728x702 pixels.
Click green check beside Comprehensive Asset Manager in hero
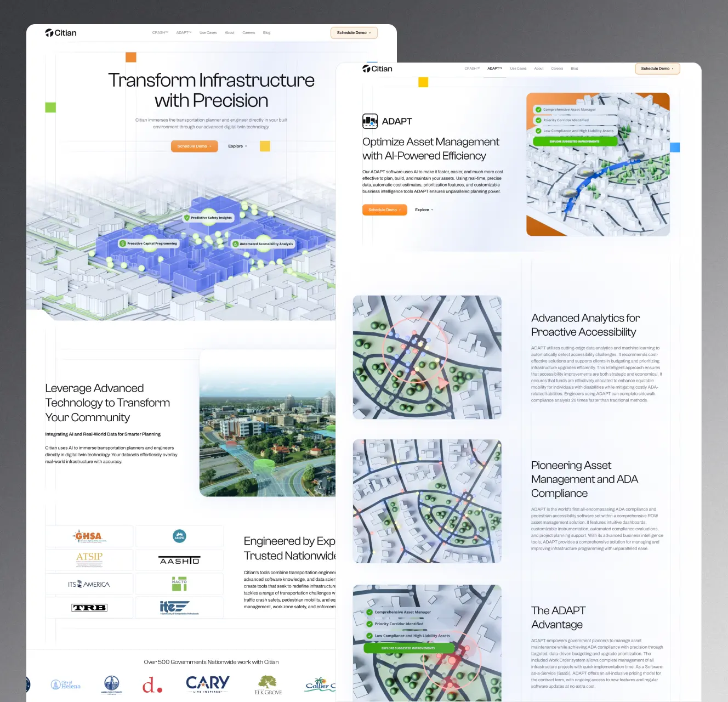tap(538, 110)
